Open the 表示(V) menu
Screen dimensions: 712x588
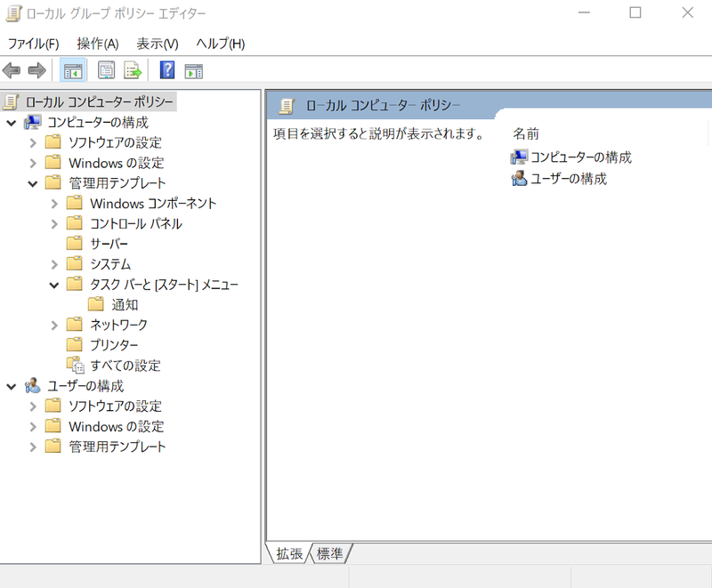click(158, 44)
